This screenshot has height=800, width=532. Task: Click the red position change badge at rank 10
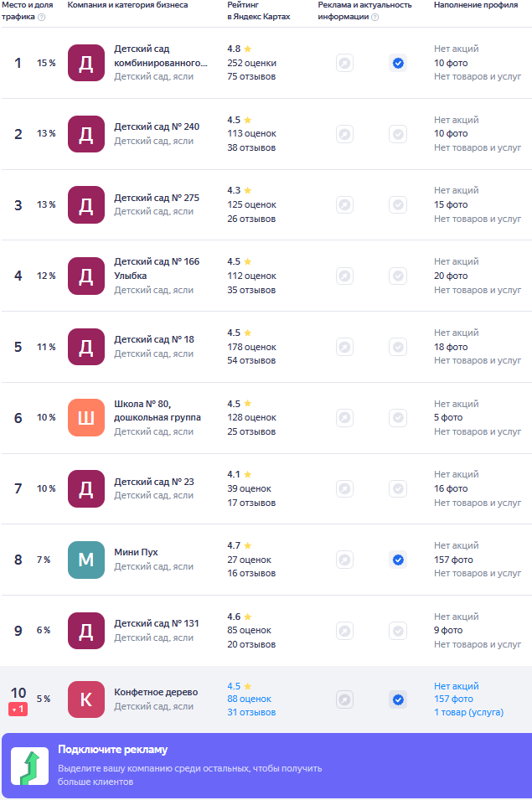tap(18, 710)
